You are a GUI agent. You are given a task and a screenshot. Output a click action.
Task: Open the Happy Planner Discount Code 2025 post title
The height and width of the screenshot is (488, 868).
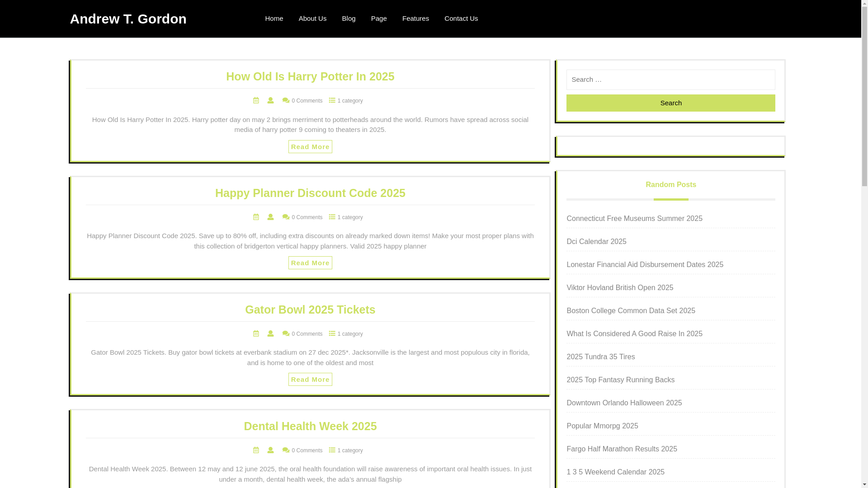[x=310, y=193]
